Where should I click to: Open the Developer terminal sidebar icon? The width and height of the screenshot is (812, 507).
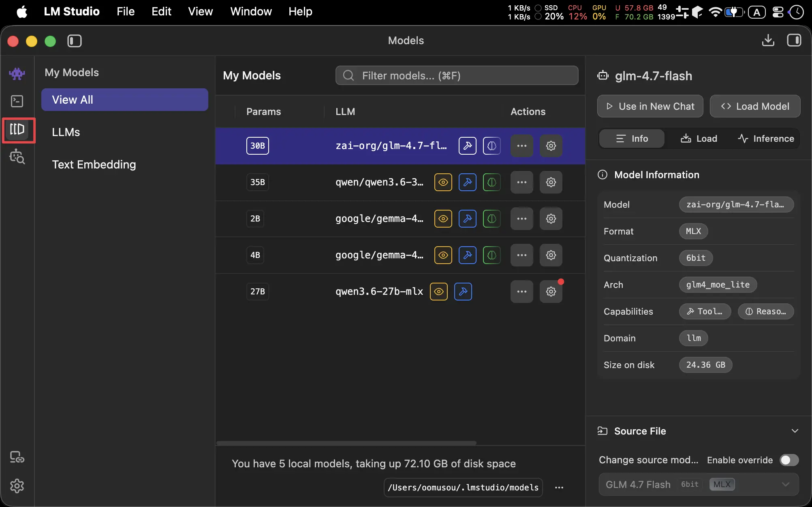coord(17,101)
